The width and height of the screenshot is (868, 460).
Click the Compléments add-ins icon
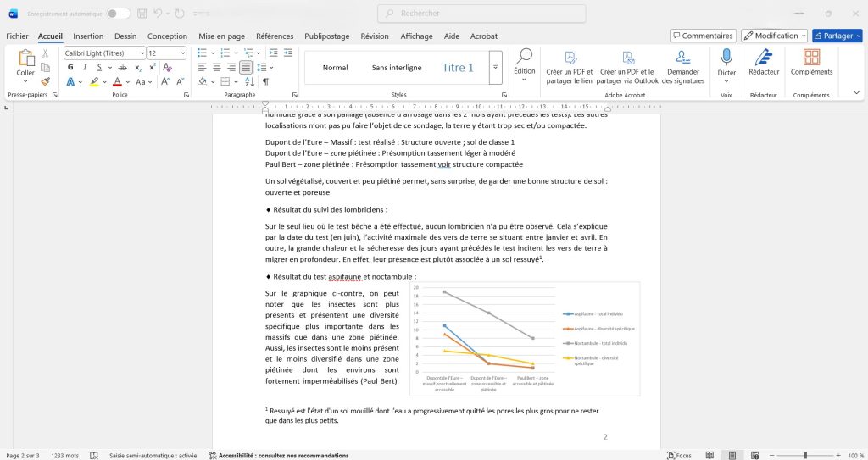pyautogui.click(x=811, y=58)
